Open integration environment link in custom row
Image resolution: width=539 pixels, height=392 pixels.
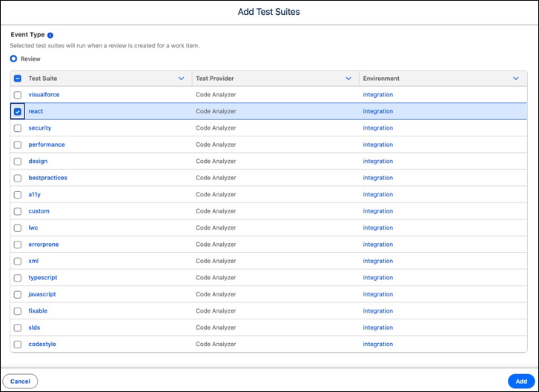pyautogui.click(x=378, y=211)
